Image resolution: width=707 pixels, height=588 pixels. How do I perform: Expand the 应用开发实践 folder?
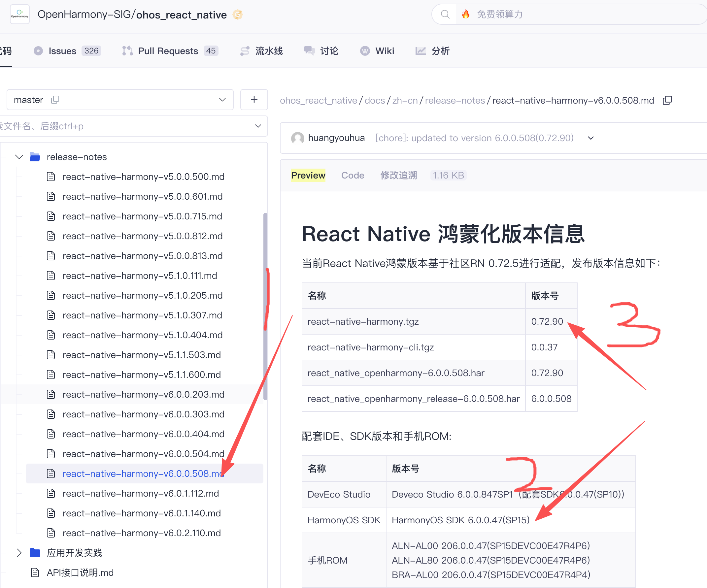[19, 552]
